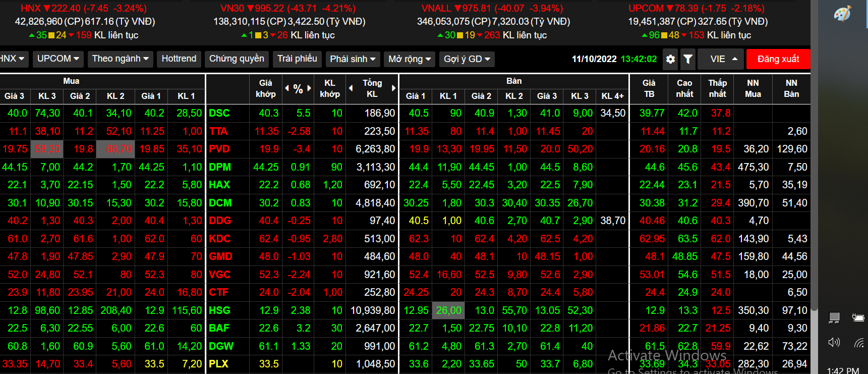The image size is (868, 374).
Task: Click DCM total volume 4,818,40
Action: pos(375,203)
